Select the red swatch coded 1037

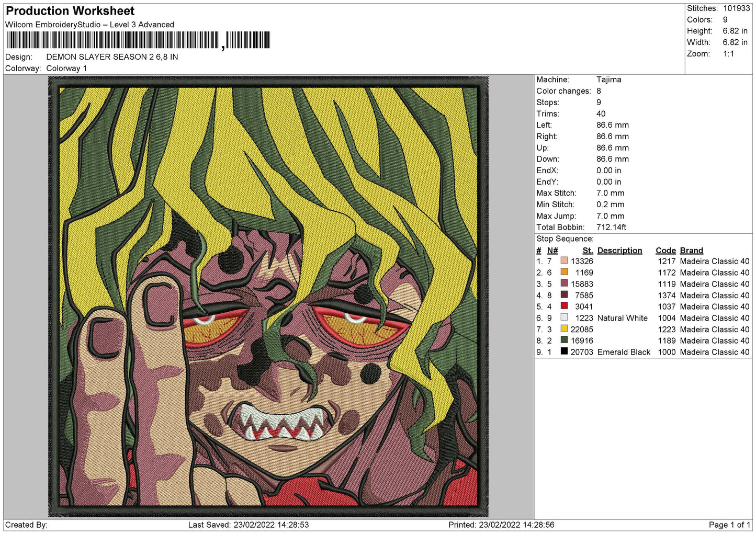coord(564,306)
